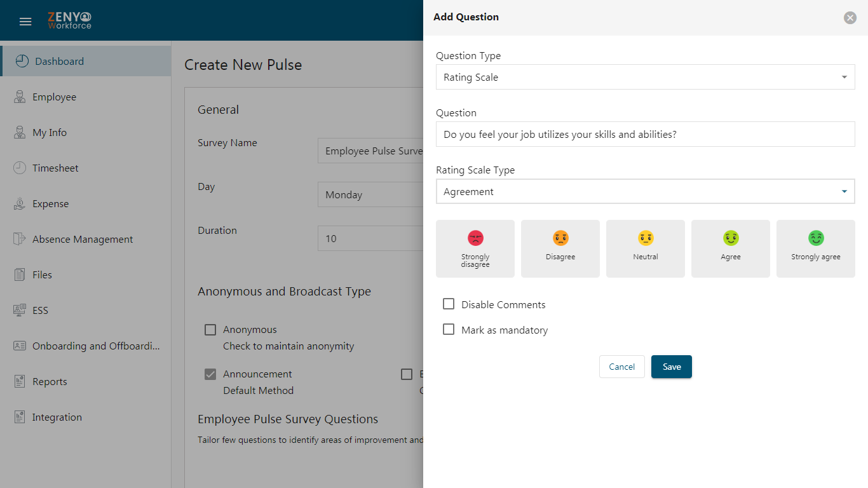Click the Duration input field
Screen dimensions: 868x488
(x=370, y=238)
